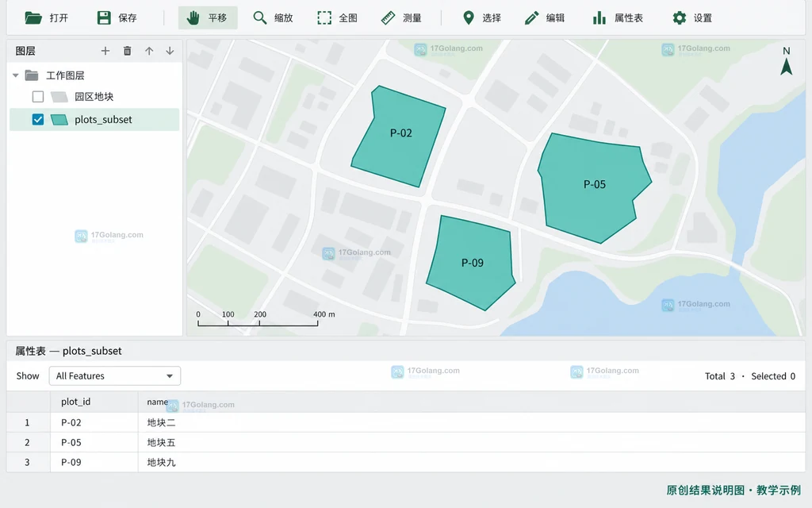
Task: Select the P-05 polygon on map
Action: pos(593,187)
